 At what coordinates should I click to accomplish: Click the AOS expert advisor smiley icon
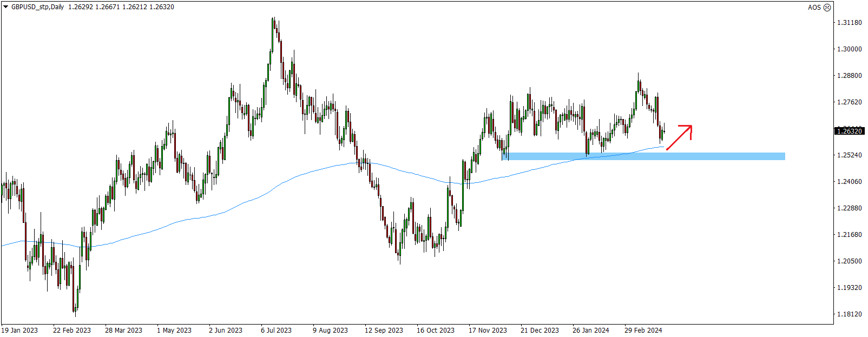[827, 8]
